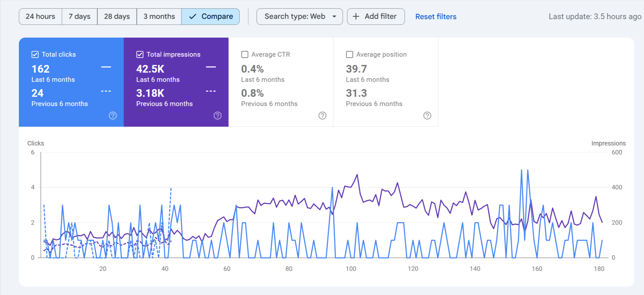Expand the Search type: Web dropdown arrow

(334, 17)
